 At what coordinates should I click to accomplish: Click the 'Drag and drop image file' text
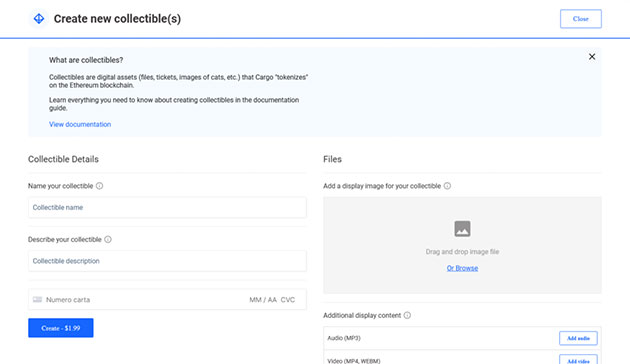coord(462,252)
